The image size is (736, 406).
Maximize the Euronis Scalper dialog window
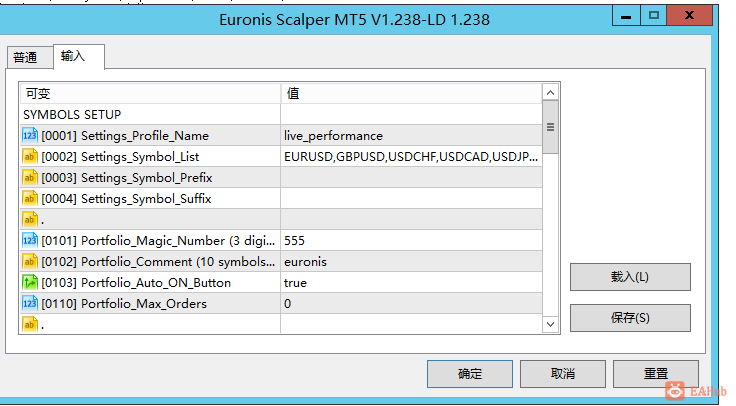[653, 16]
